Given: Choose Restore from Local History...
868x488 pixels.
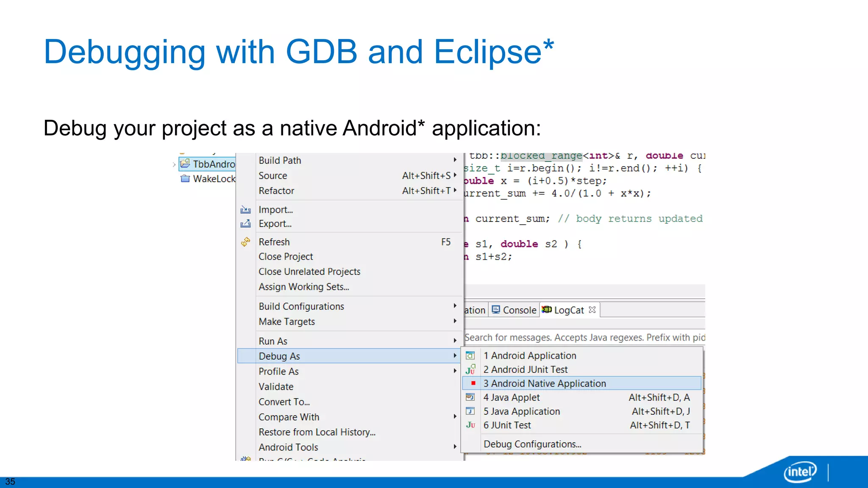Looking at the screenshot, I should (x=350, y=432).
